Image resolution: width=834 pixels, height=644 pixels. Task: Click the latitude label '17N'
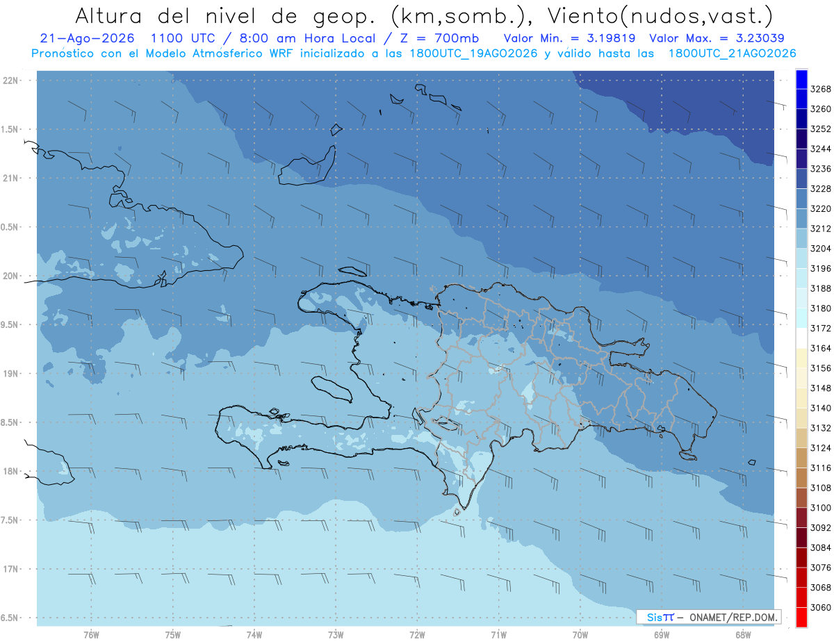[x=10, y=569]
